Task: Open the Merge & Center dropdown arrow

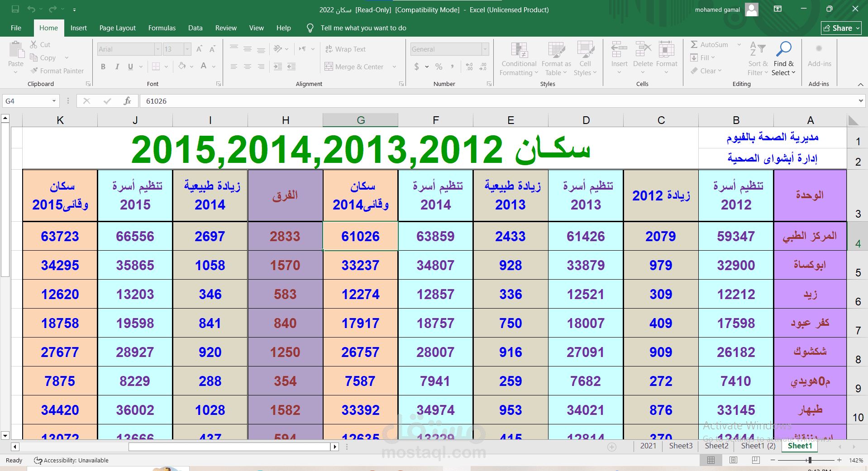Action: 394,67
